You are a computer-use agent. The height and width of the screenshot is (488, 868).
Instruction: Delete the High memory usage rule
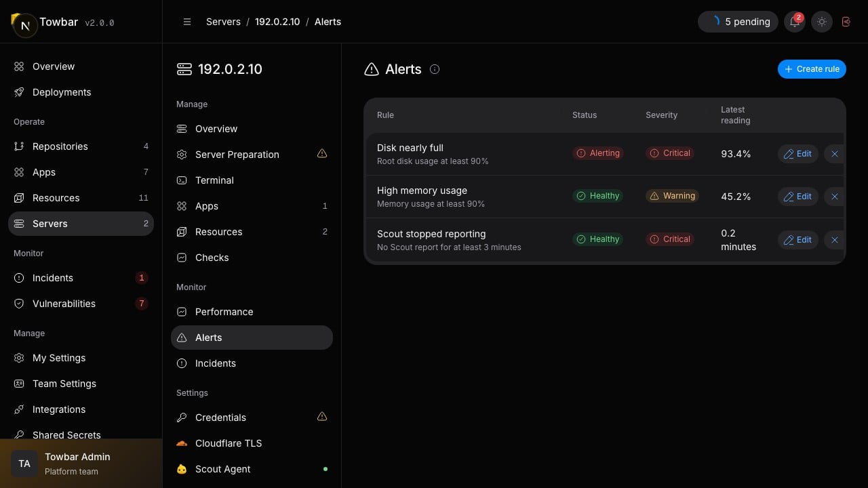point(834,197)
